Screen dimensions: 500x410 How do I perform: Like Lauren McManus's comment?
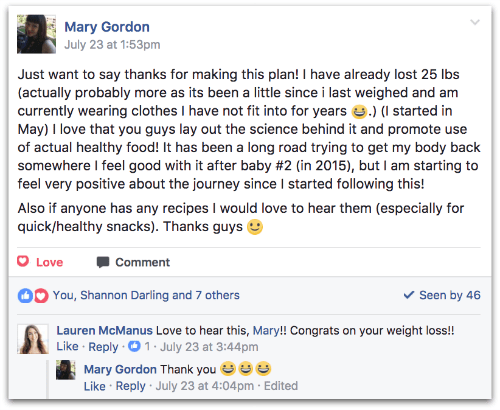click(x=67, y=347)
